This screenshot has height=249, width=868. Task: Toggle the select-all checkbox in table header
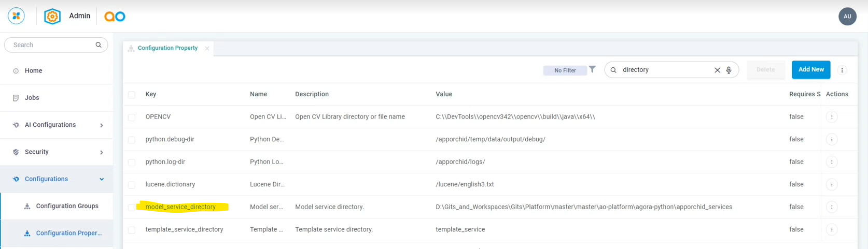[132, 95]
